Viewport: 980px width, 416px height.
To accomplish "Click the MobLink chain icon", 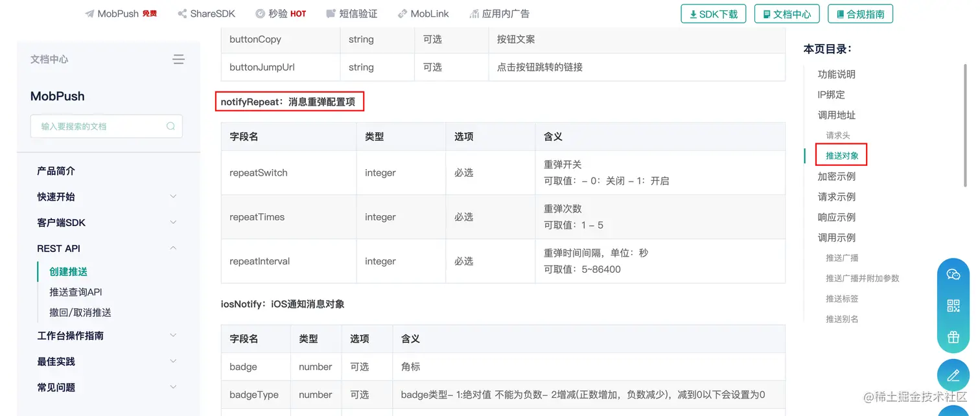I will (402, 14).
